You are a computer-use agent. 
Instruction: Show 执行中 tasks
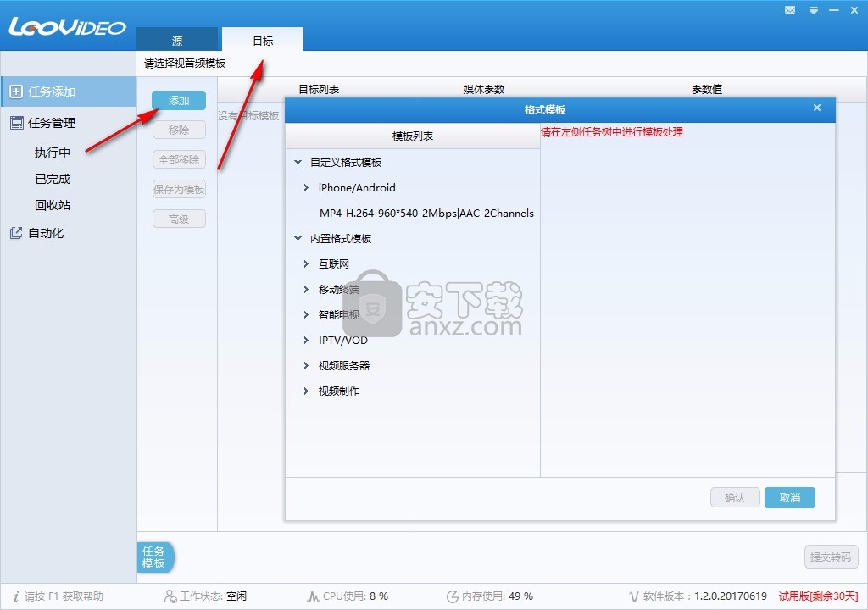pos(53,152)
